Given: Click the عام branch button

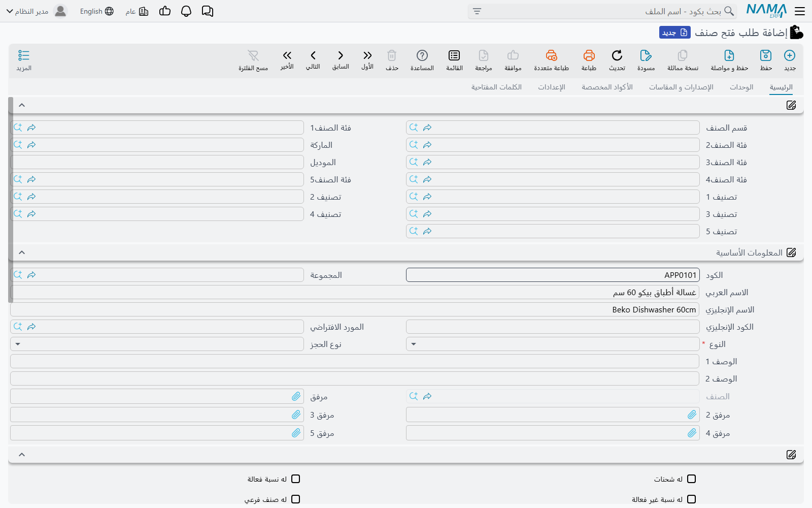Looking at the screenshot, I should point(137,11).
